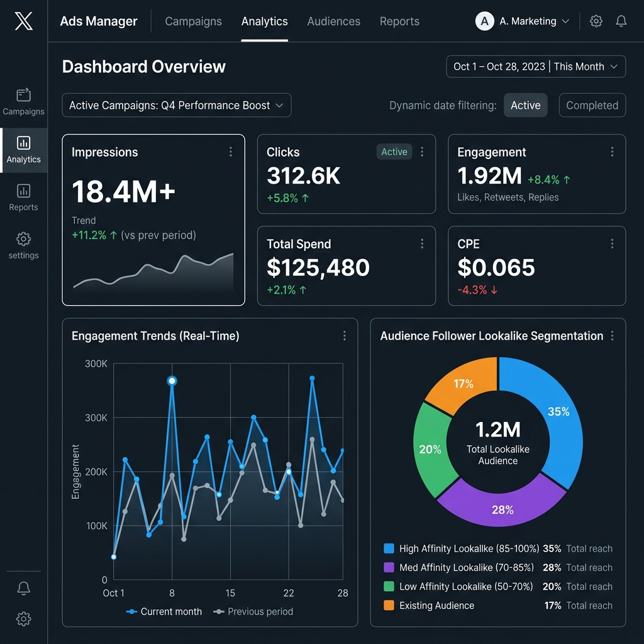Screen dimensions: 644x644
Task: Click the 18.4M+ impressions value
Action: (124, 192)
